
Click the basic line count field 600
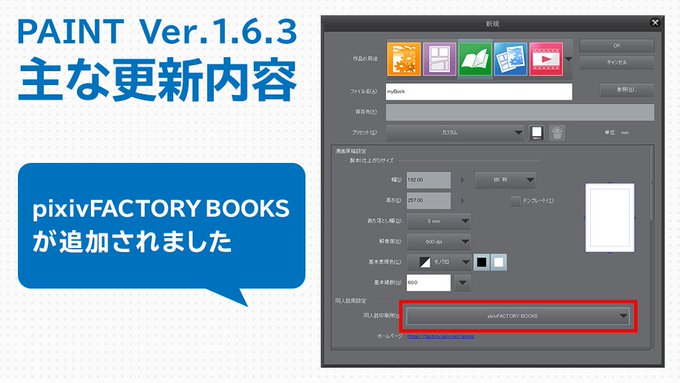pyautogui.click(x=428, y=282)
